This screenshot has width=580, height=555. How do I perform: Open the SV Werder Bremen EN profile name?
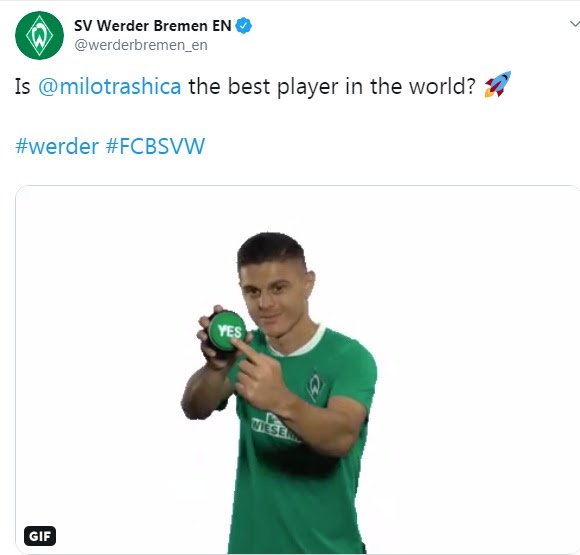coord(152,26)
